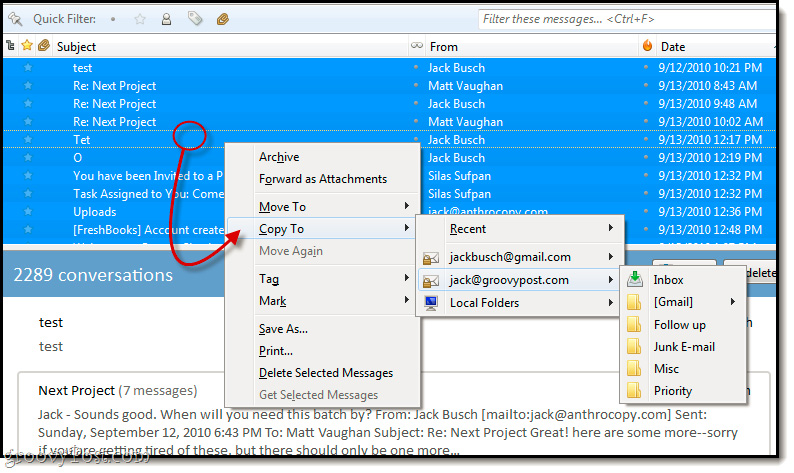This screenshot has width=794, height=473.
Task: Open the 'test' conversation summary title
Action: [51, 323]
